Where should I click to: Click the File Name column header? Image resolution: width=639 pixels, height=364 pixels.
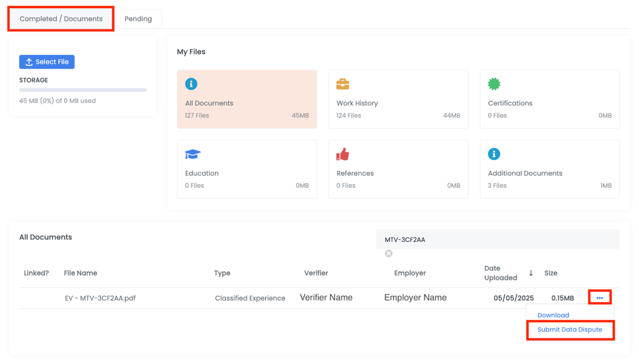tap(80, 273)
